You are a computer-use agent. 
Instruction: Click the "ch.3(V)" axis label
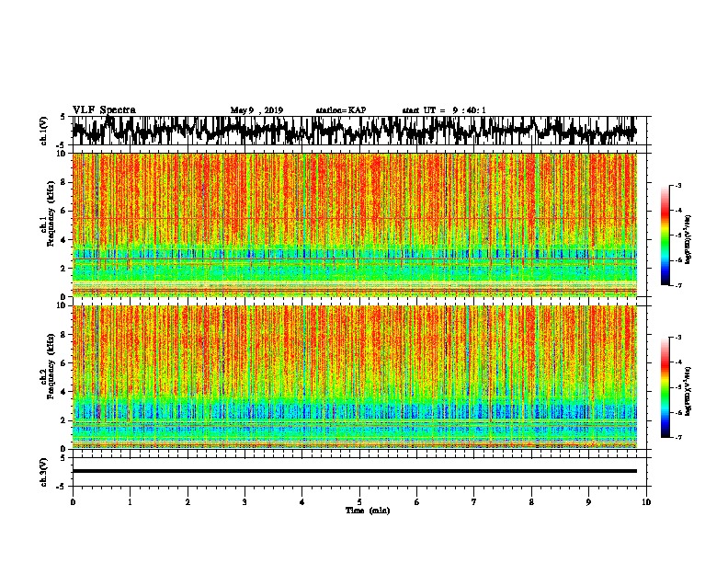coord(44,472)
